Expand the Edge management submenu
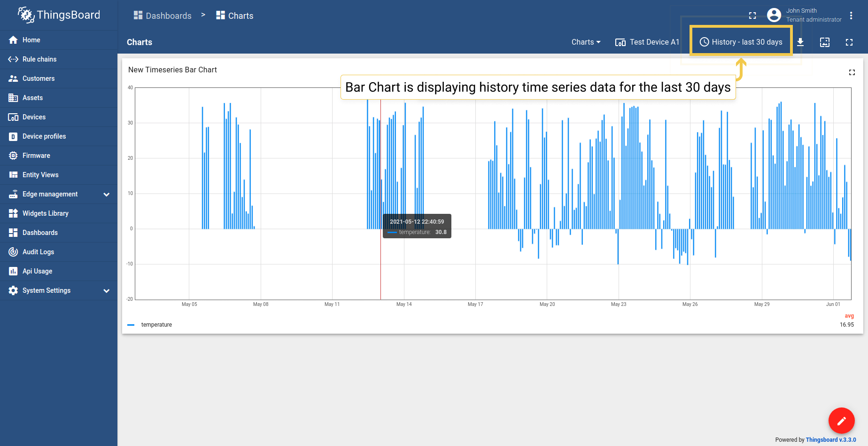 pyautogui.click(x=106, y=194)
